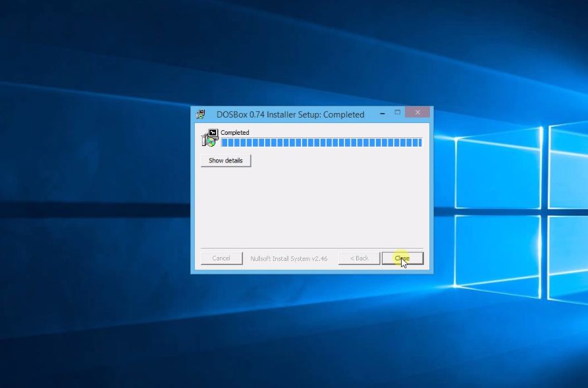588x388 pixels.
Task: Click the completed installation progress bar
Action: point(322,142)
